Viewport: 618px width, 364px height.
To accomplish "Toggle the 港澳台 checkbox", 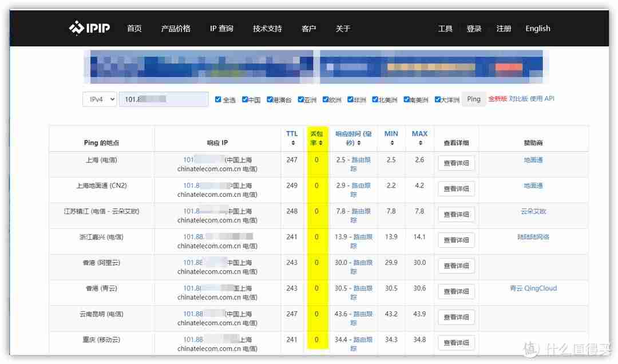I will click(x=270, y=100).
